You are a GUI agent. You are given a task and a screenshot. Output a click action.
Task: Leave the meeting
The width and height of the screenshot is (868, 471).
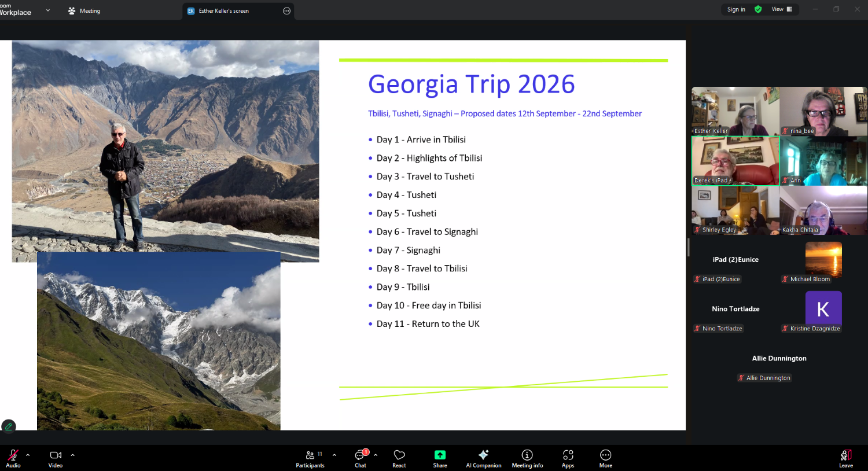click(x=845, y=458)
